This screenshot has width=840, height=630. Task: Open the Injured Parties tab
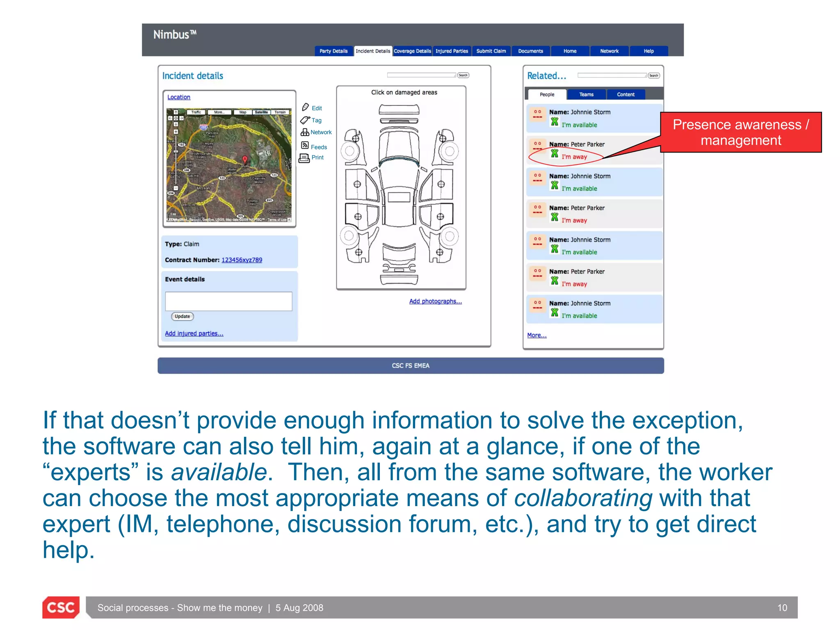(452, 51)
